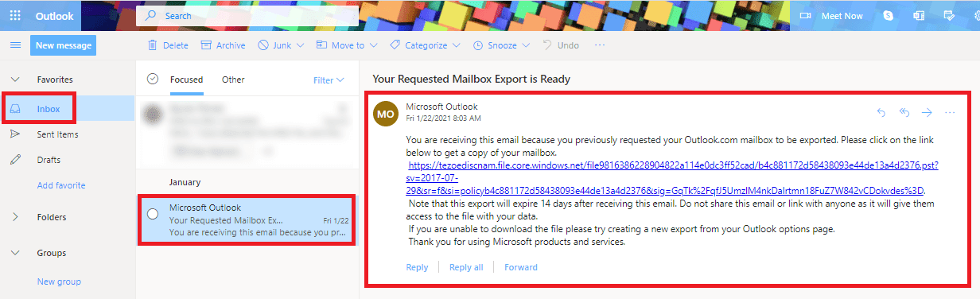Viewport: 980px width, 299px height.
Task: Click sender name Microsoft Outlook in reading pane
Action: coord(441,107)
